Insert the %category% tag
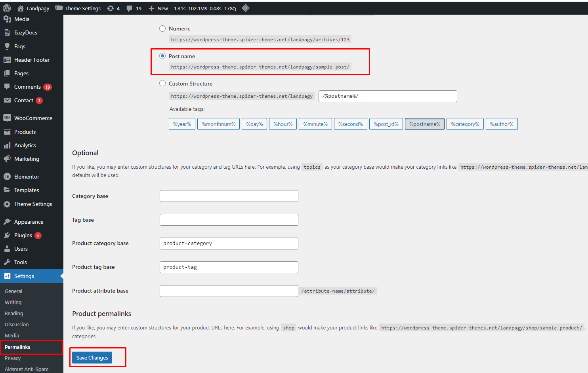This screenshot has width=588, height=373. point(465,124)
